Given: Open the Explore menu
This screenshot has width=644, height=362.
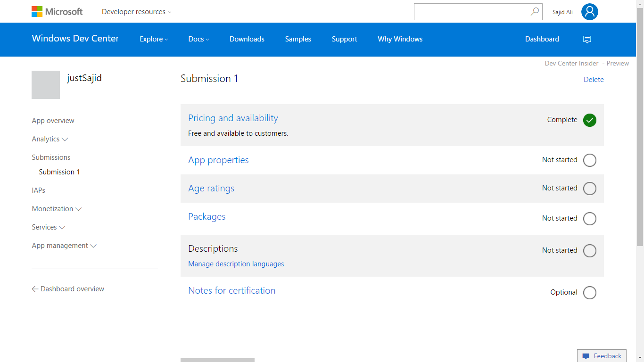Looking at the screenshot, I should pos(154,39).
